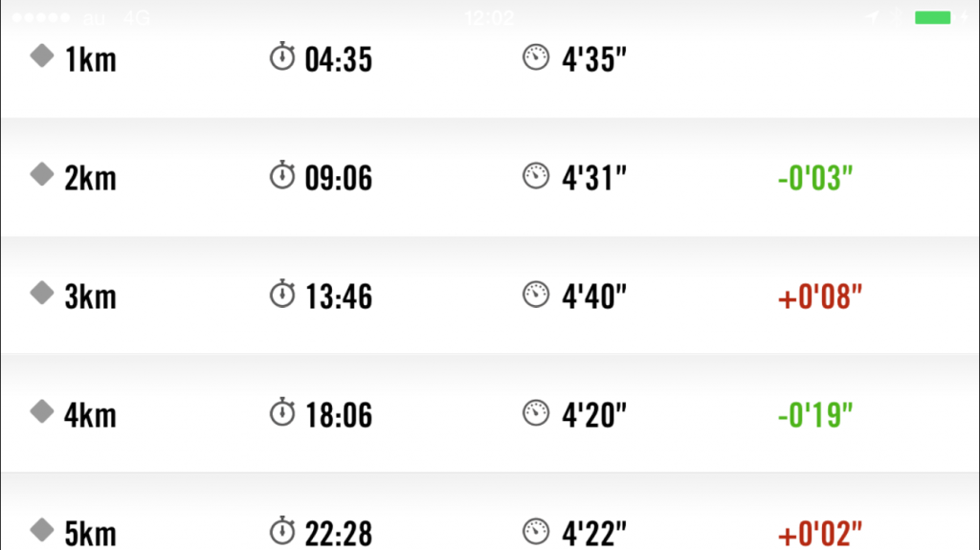Image resolution: width=980 pixels, height=550 pixels.
Task: Click the stopwatch icon next to 13:46
Action: [x=282, y=293]
